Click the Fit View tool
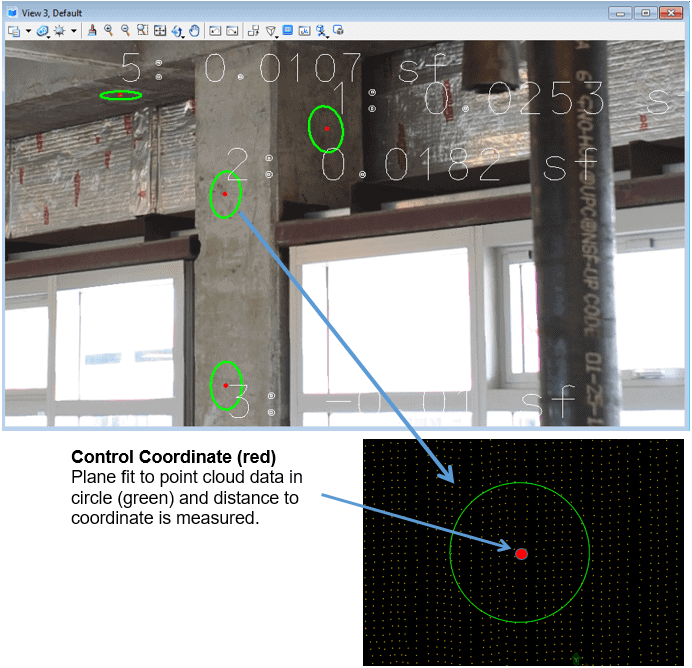The height and width of the screenshot is (668, 692). [160, 31]
